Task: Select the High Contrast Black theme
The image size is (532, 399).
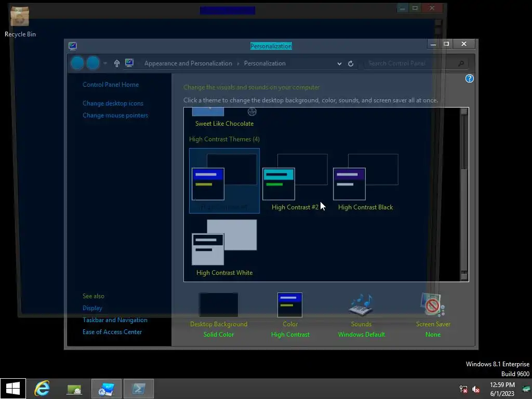Action: (365, 180)
